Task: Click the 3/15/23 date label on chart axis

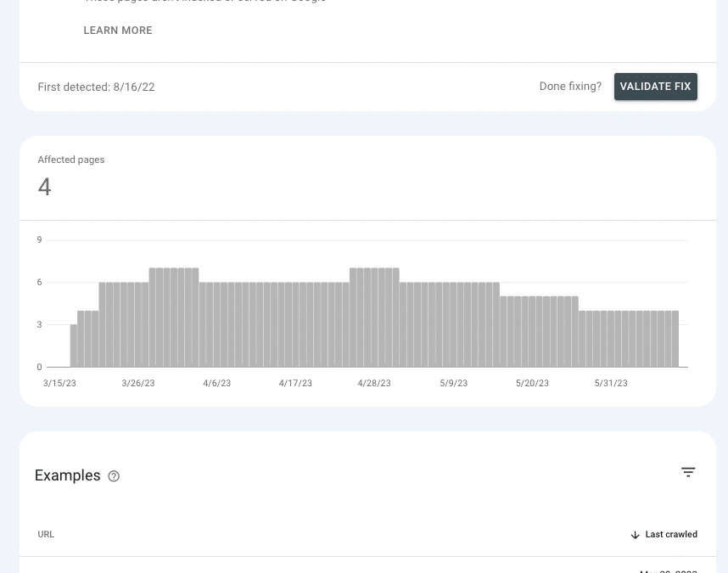Action: tap(59, 383)
